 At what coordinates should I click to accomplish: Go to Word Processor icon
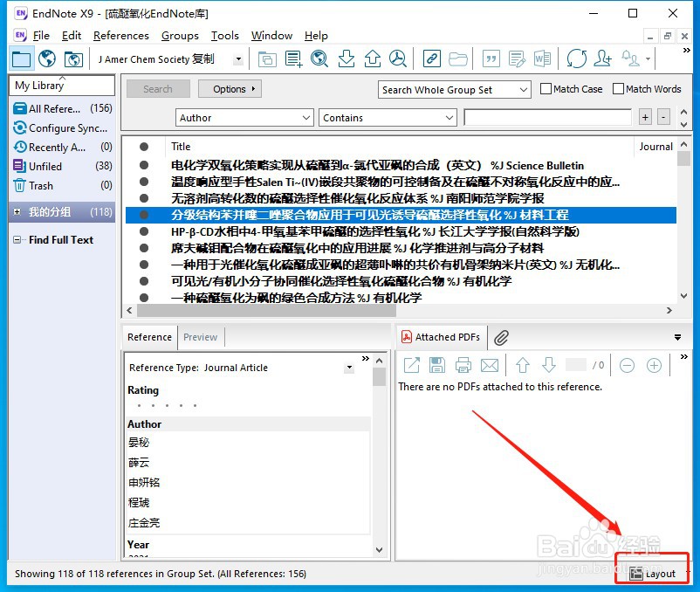[x=542, y=59]
